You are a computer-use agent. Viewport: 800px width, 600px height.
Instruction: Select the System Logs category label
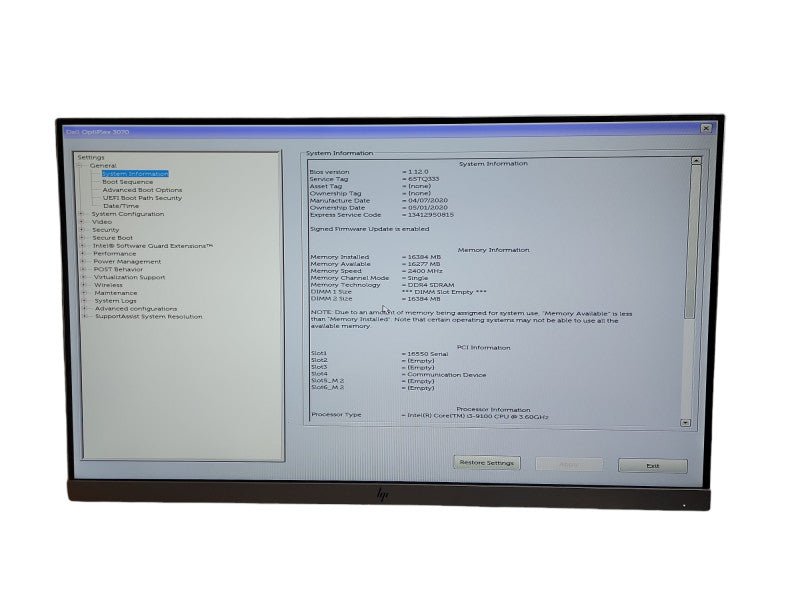[x=115, y=301]
